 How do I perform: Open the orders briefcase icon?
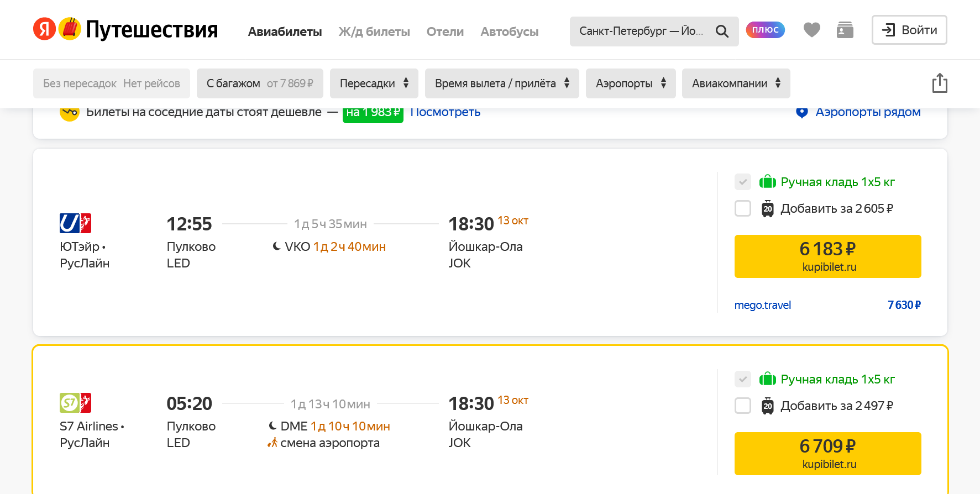pyautogui.click(x=845, y=30)
